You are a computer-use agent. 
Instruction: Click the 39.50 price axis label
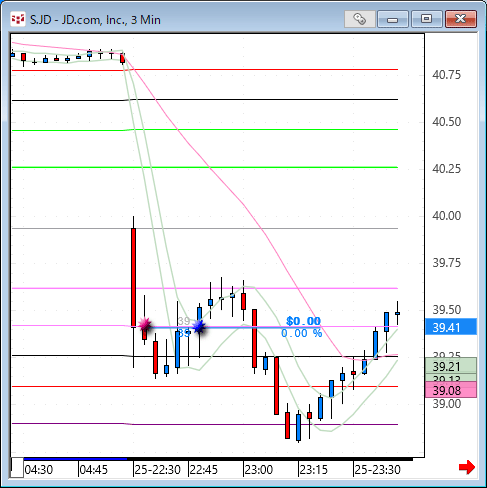point(447,310)
